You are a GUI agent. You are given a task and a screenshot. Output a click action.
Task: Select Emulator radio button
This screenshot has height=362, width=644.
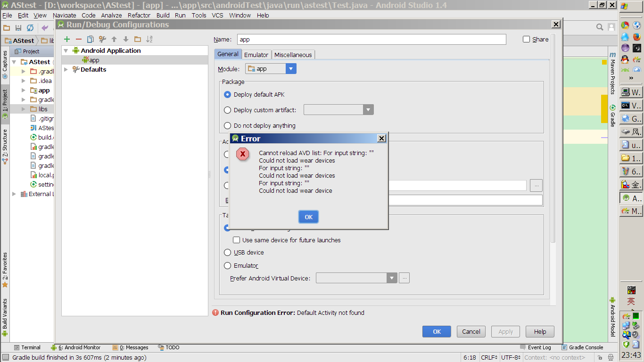228,265
